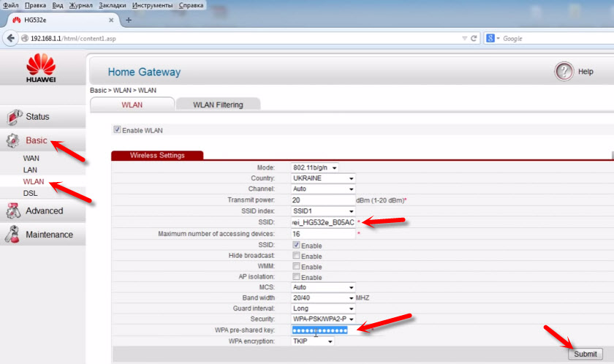Screen dimensions: 614x364
Task: Switch to the WLAN Filtering tab
Action: coord(218,105)
